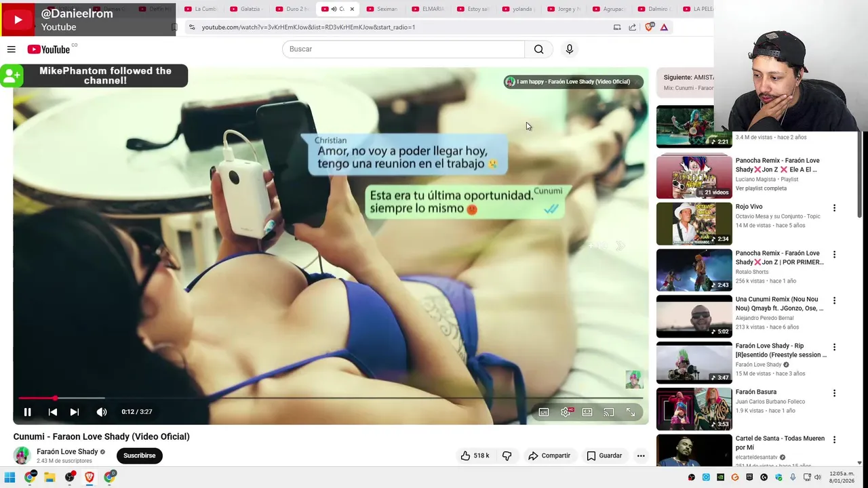Click the cast media icon in address bar

tap(617, 27)
